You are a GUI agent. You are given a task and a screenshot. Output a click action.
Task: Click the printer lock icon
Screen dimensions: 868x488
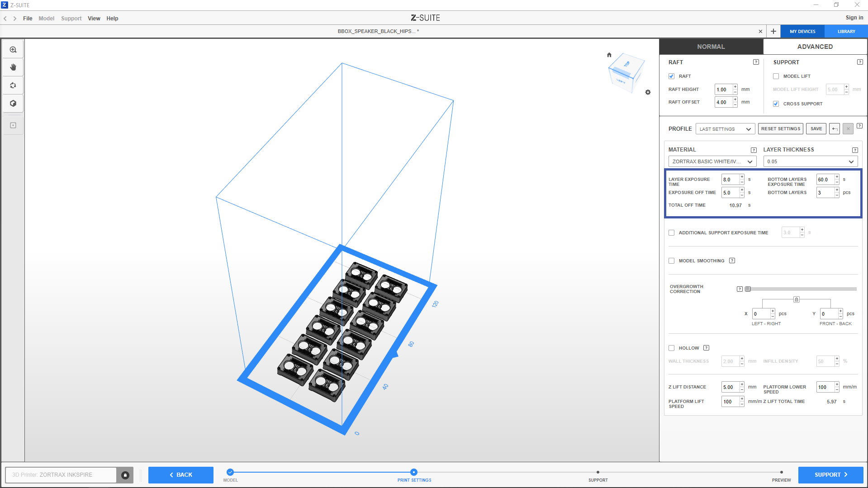tap(125, 475)
